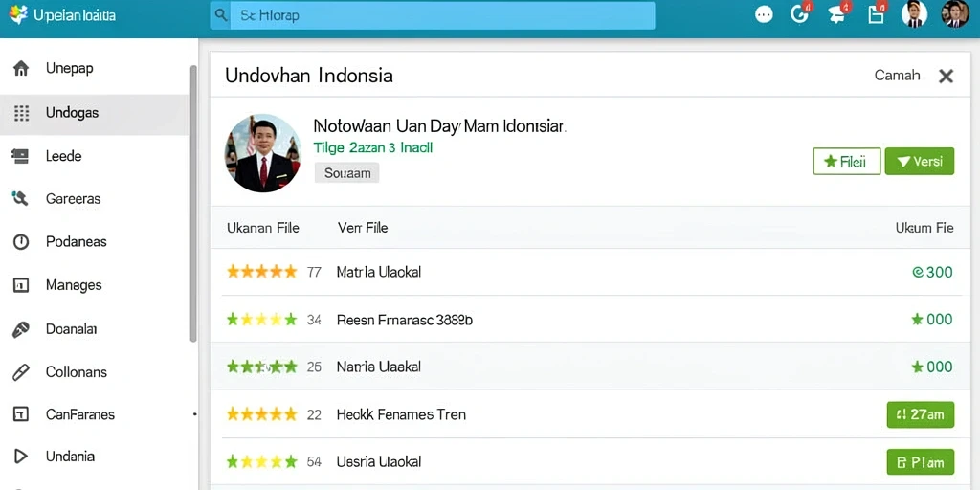Image resolution: width=980 pixels, height=490 pixels.
Task: Click the Souaam tag button
Action: tap(346, 173)
